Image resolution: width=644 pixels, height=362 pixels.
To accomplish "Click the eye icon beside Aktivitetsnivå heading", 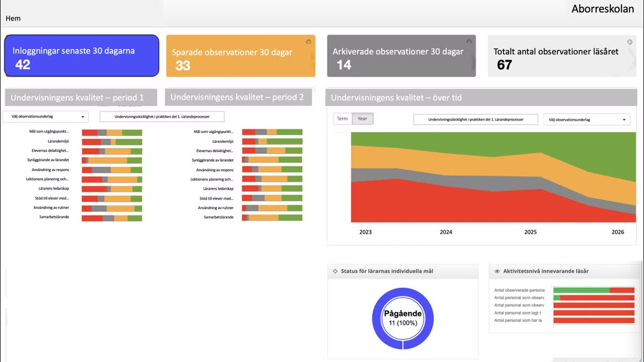I will click(497, 272).
